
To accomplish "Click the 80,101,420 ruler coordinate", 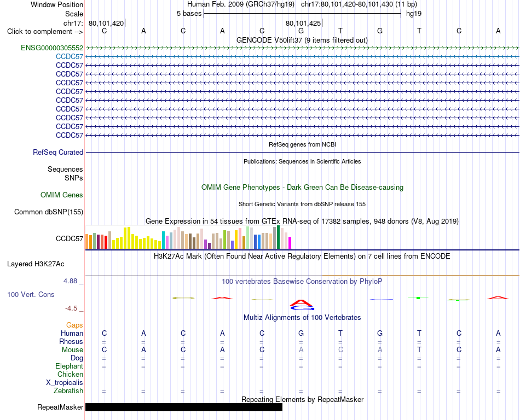I will (x=106, y=23).
